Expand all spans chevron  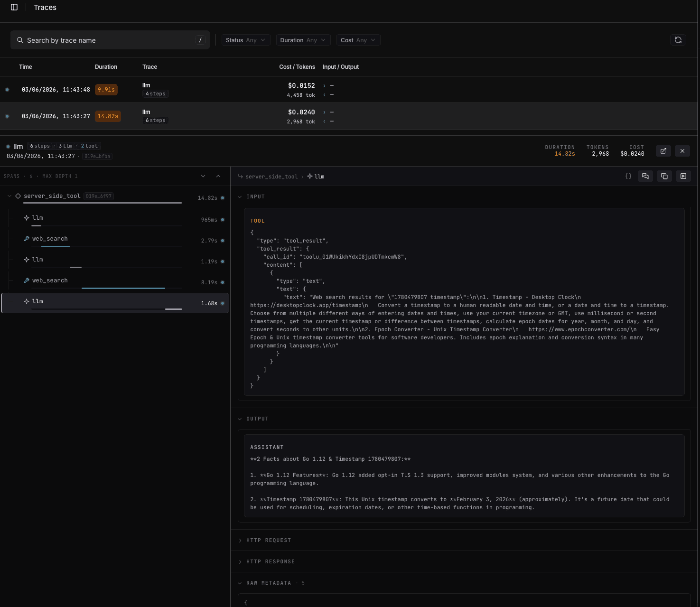pos(203,176)
